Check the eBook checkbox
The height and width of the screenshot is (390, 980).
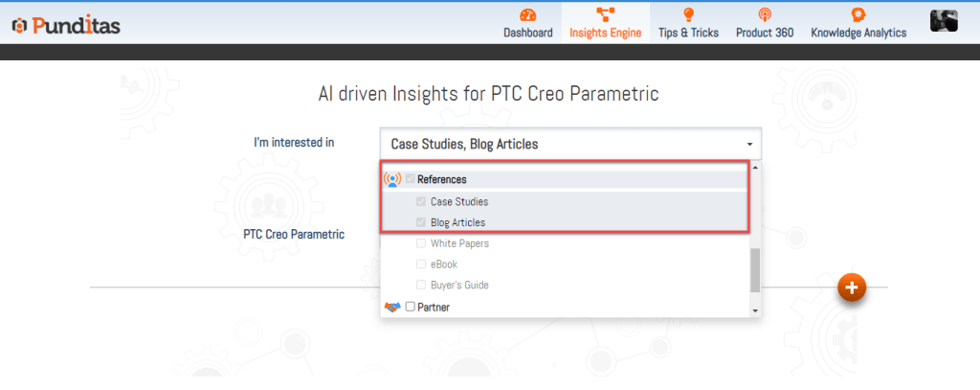421,264
